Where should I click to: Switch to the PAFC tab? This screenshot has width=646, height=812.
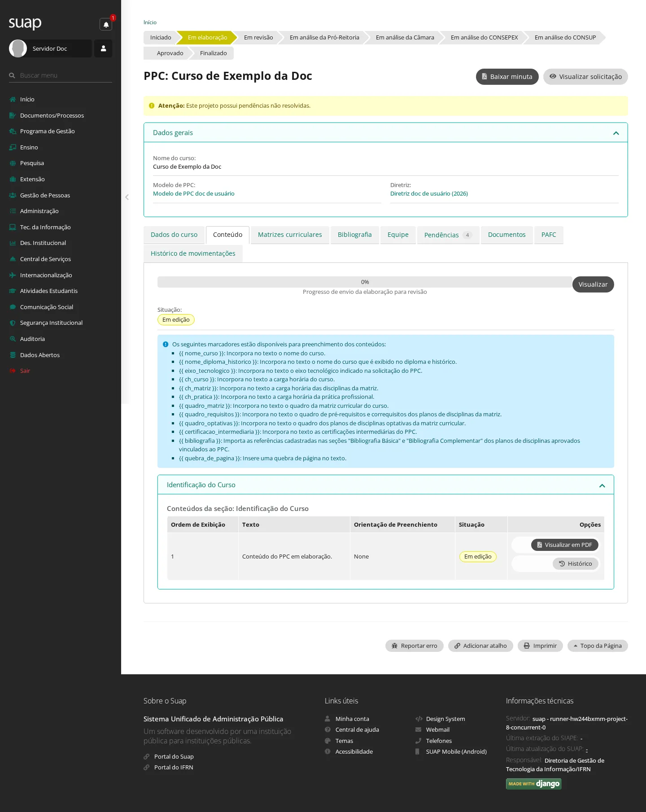point(549,235)
